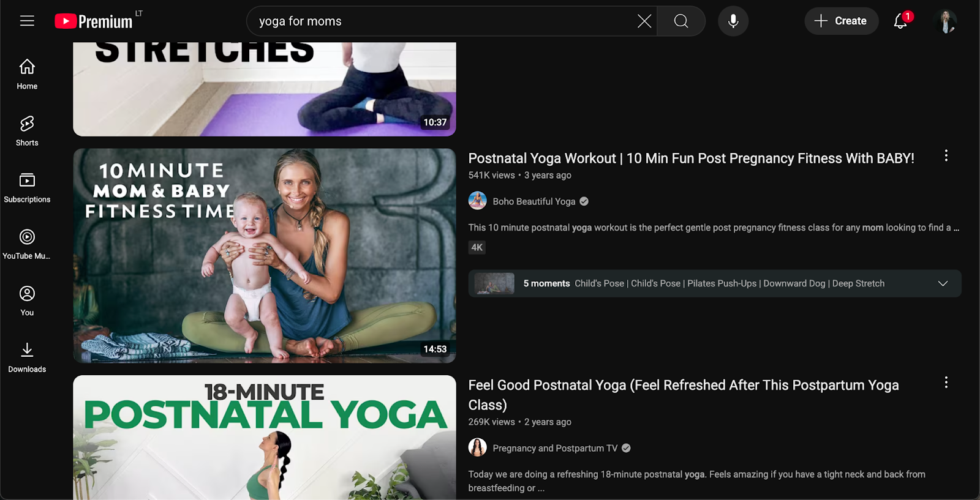The width and height of the screenshot is (980, 500).
Task: Click Boho Beautiful Yoga channel avatar
Action: (478, 201)
